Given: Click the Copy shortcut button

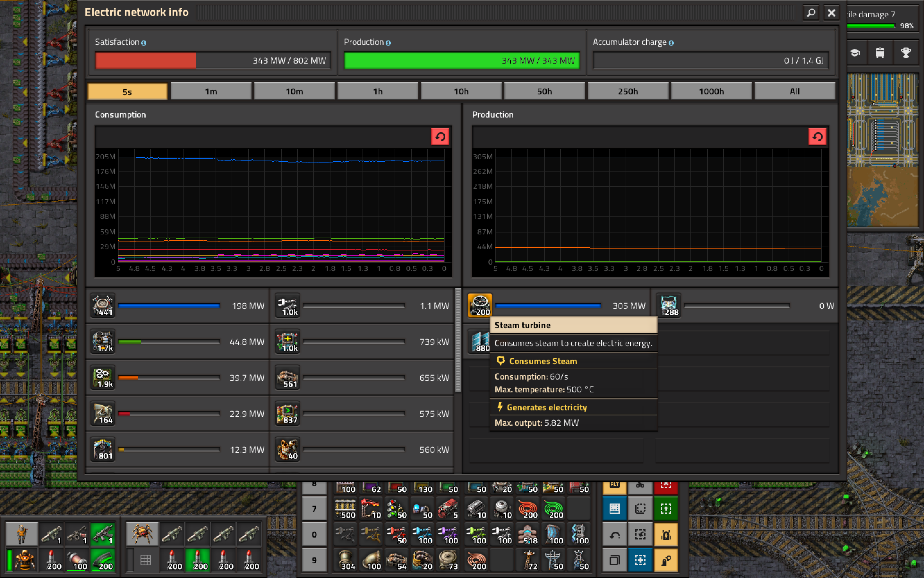Looking at the screenshot, I should 614,560.
